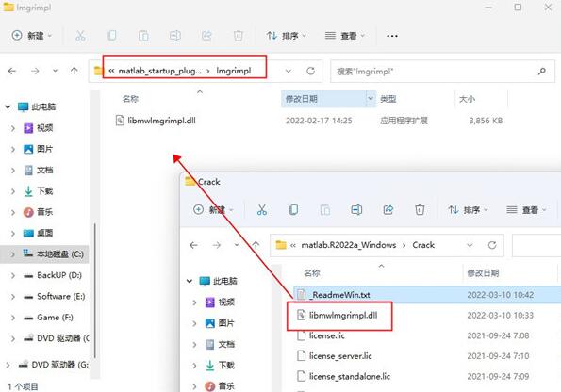Click Copy icon in Crack window toolbar
This screenshot has width=561, height=392.
coord(293,209)
